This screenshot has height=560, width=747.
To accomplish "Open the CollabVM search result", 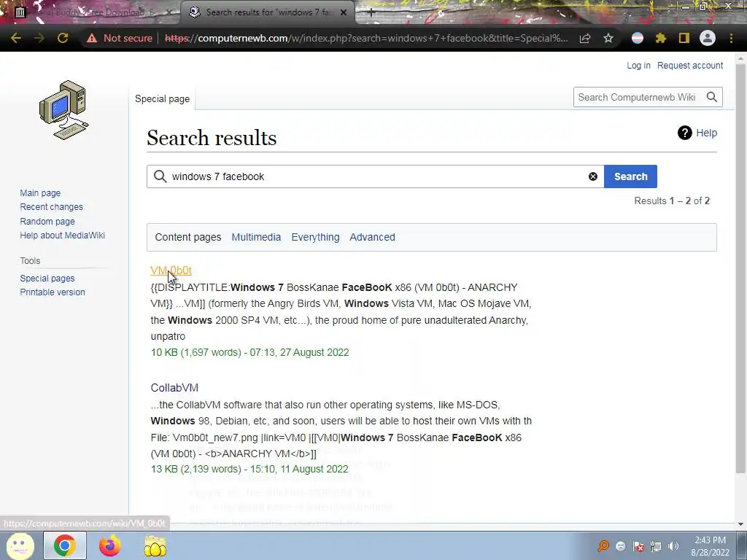I will coord(174,388).
